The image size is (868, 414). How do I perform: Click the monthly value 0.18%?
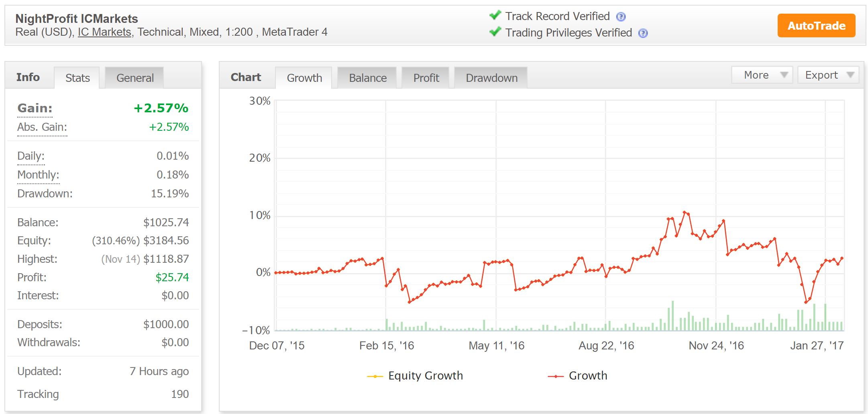(173, 175)
